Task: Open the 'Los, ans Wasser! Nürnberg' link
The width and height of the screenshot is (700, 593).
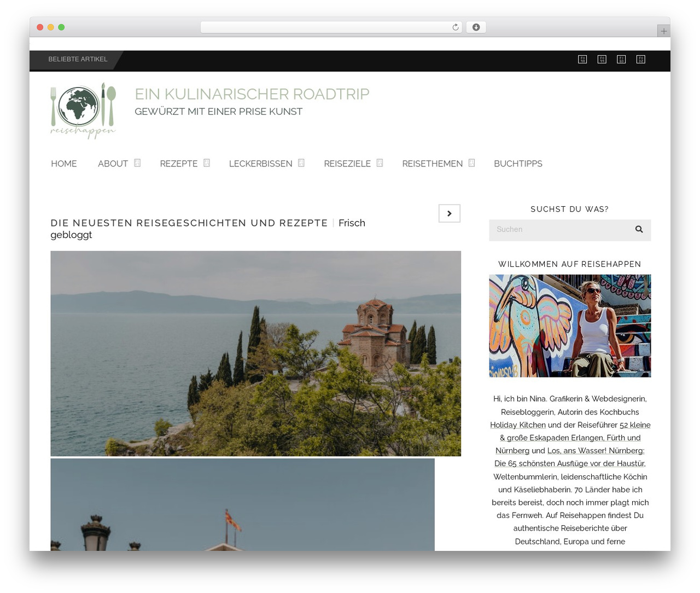Action: pyautogui.click(x=569, y=457)
